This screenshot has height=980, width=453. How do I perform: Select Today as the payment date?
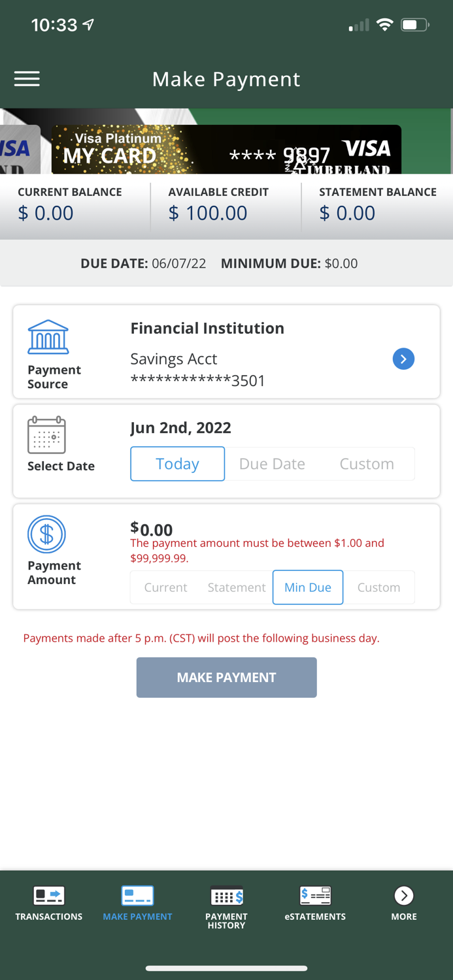177,464
